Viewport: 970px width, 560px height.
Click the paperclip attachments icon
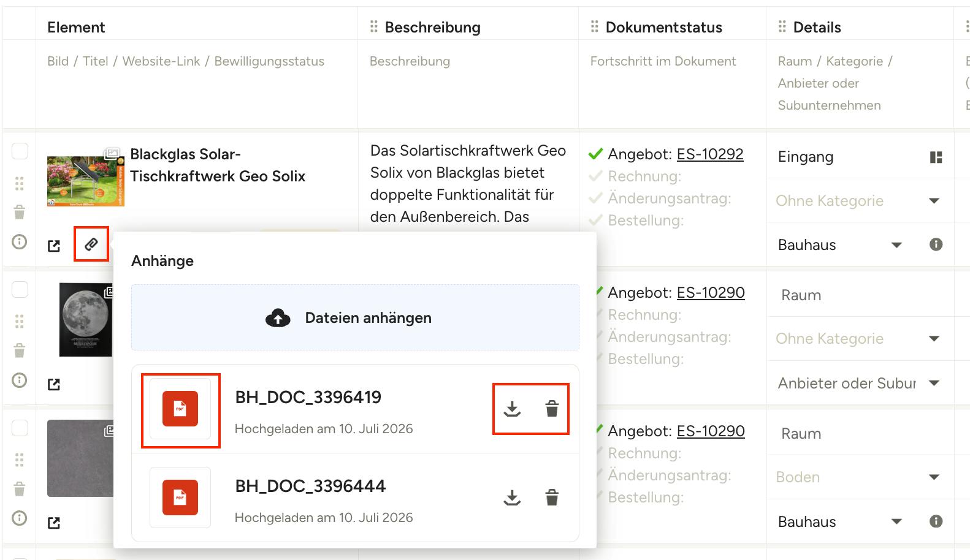tap(91, 244)
